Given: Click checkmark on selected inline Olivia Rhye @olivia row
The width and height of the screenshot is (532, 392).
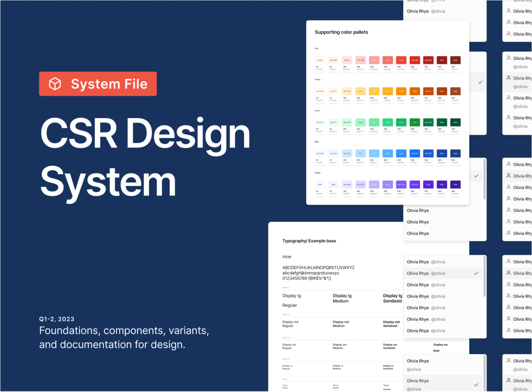Looking at the screenshot, I should (476, 273).
